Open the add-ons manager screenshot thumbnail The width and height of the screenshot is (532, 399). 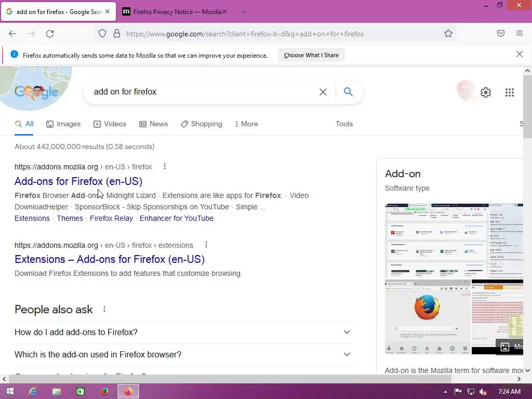point(436,241)
